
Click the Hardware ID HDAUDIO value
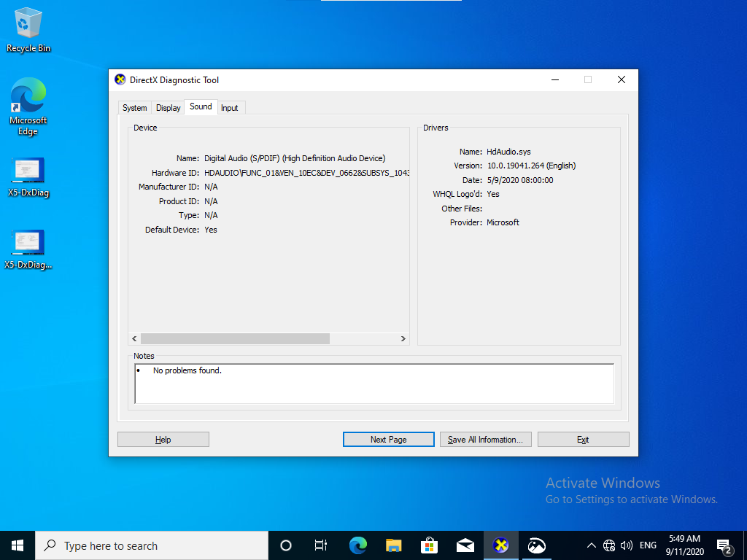click(306, 173)
